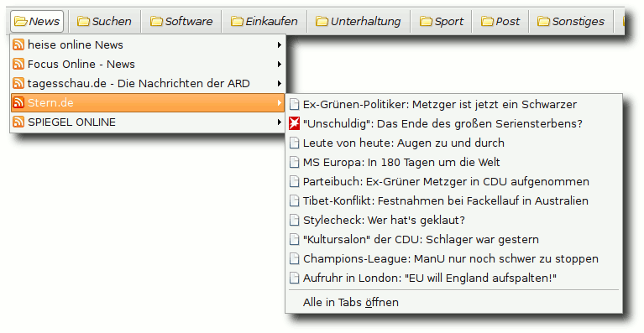Open article Parteibuch: Ex-Grüner Metzger in CDU aufgenommen

tap(454, 181)
